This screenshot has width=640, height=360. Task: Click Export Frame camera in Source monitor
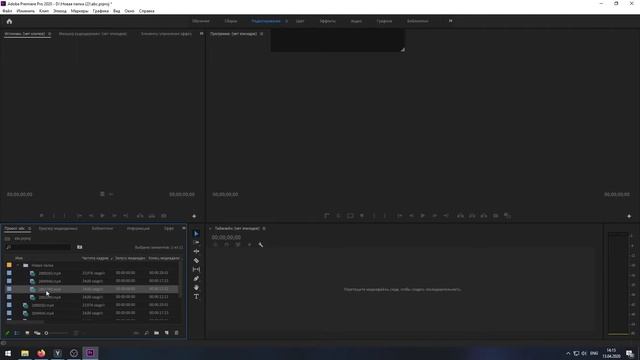pyautogui.click(x=164, y=216)
